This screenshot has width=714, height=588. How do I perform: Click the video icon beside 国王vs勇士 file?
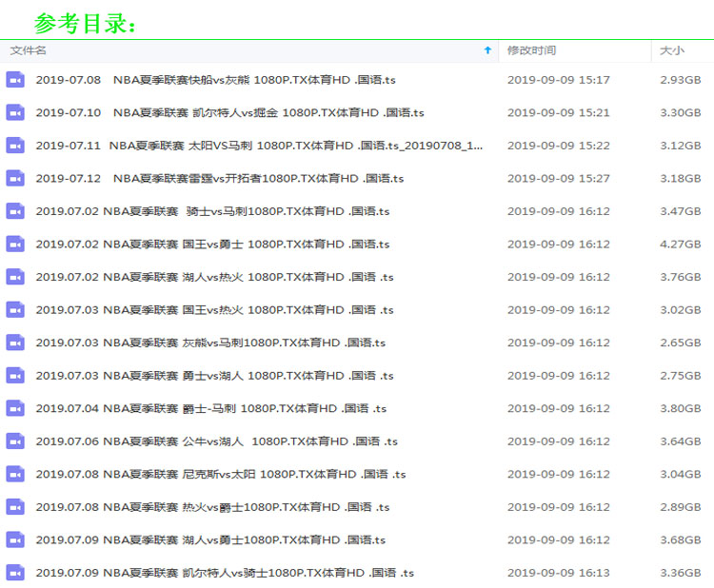[15, 244]
